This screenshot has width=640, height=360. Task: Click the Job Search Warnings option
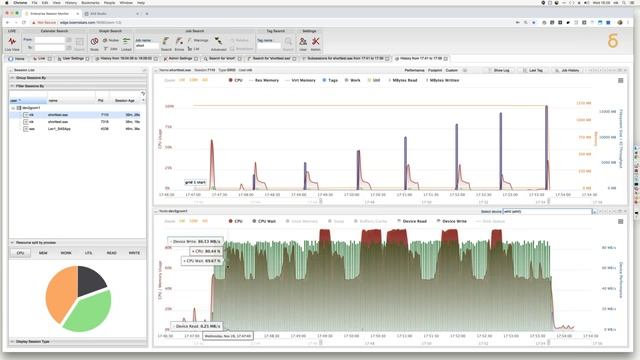click(198, 40)
